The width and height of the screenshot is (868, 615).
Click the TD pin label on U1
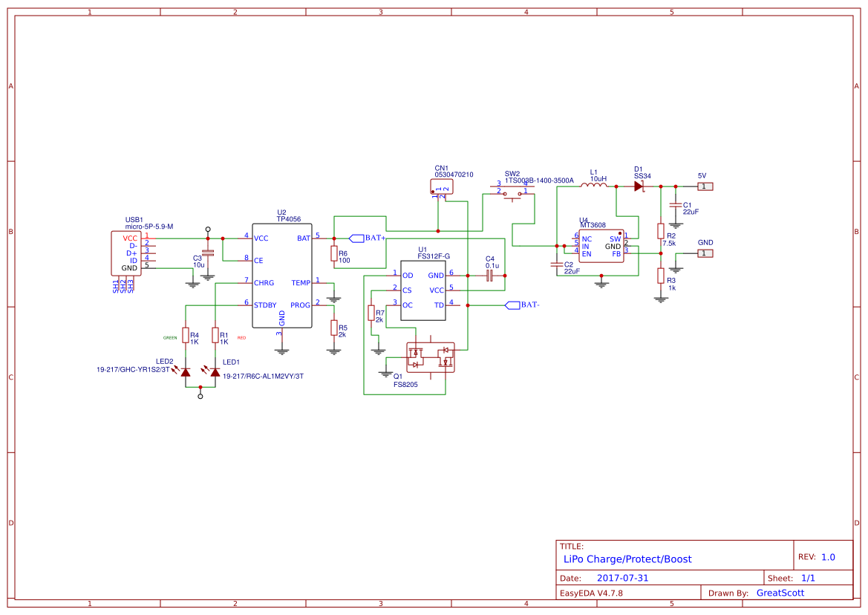click(x=439, y=305)
